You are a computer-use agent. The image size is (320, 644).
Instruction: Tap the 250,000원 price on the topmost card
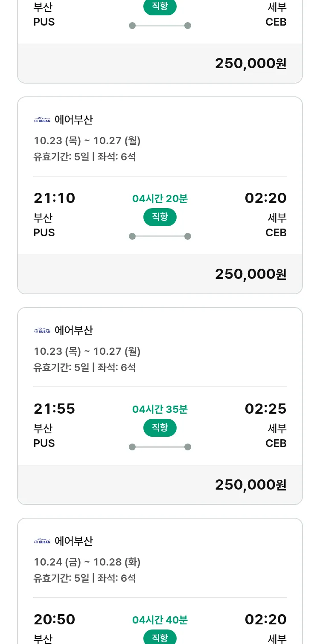click(250, 64)
